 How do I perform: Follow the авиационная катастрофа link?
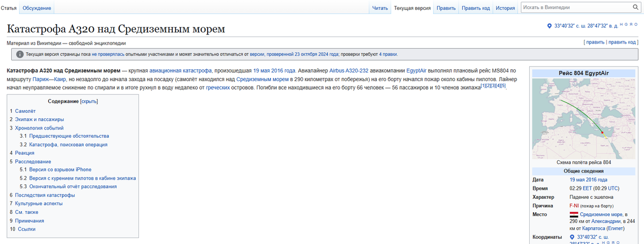tap(180, 70)
